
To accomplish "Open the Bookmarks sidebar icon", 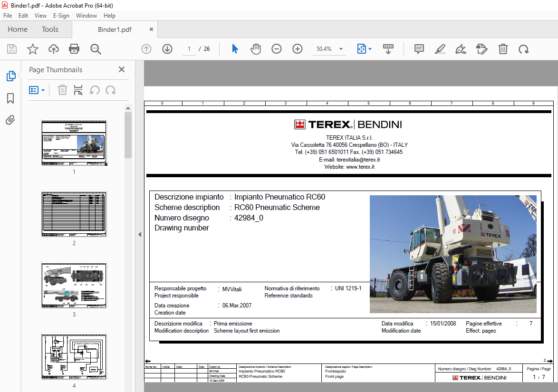I will click(x=10, y=98).
